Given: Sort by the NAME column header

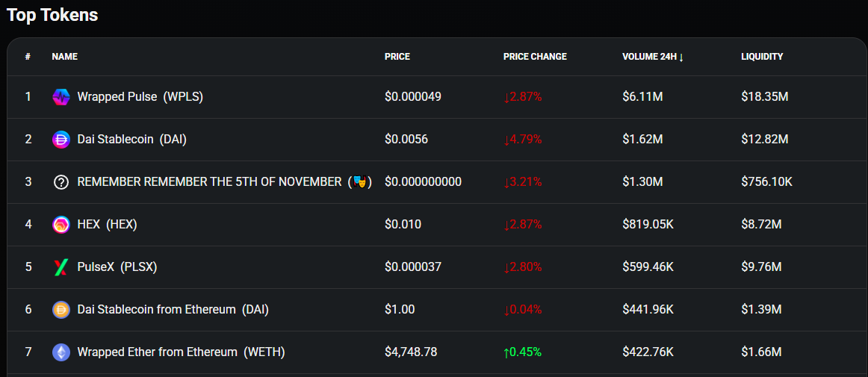Looking at the screenshot, I should (65, 57).
